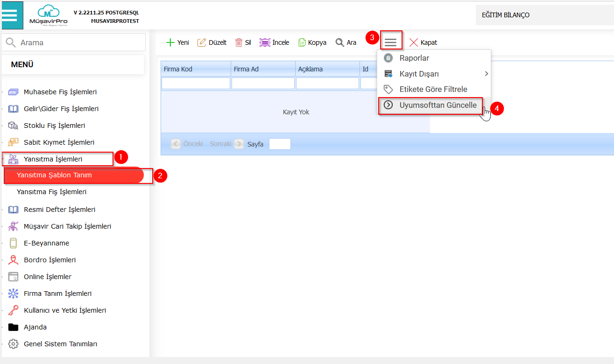Expand Resmi Defter İşlemleri menu group

(60, 210)
